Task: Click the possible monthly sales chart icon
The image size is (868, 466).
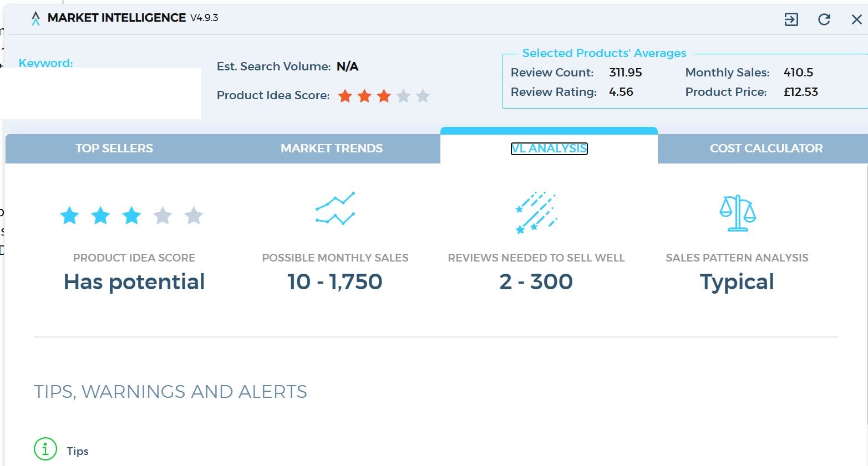Action: tap(335, 208)
